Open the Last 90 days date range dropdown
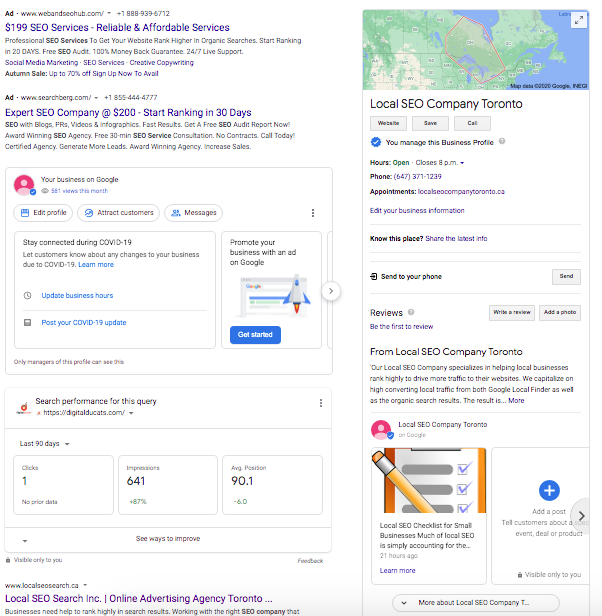The width and height of the screenshot is (602, 616). coord(44,444)
